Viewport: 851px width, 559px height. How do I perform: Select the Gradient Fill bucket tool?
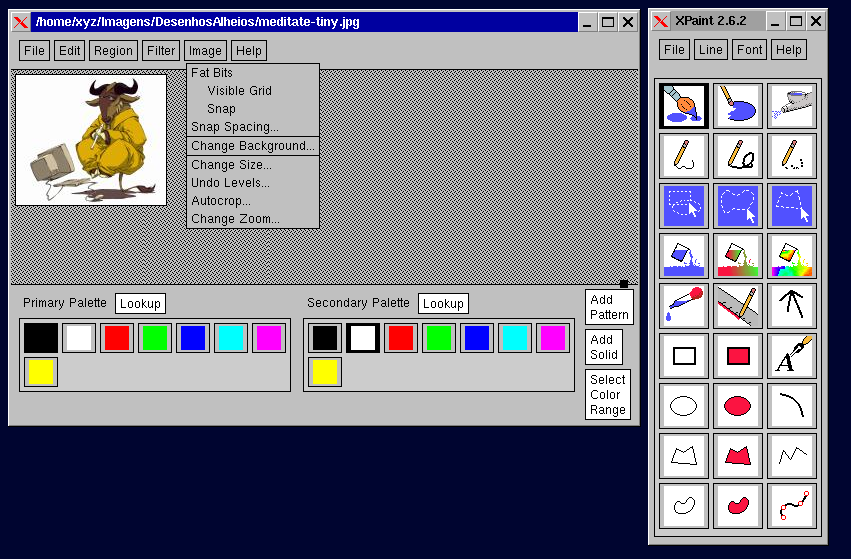tap(738, 256)
